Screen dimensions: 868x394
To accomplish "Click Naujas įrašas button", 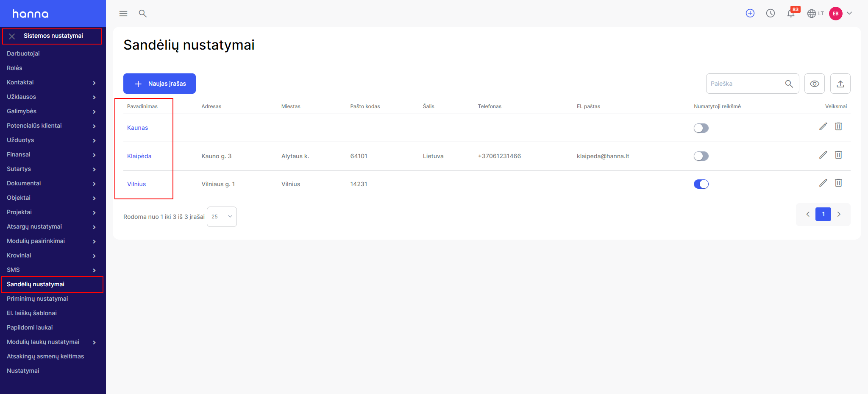I will click(159, 84).
